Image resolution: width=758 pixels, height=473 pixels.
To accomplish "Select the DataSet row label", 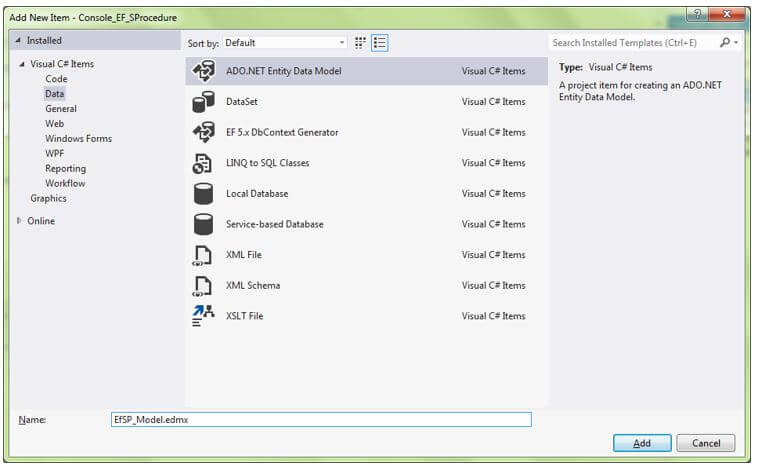I will click(242, 102).
